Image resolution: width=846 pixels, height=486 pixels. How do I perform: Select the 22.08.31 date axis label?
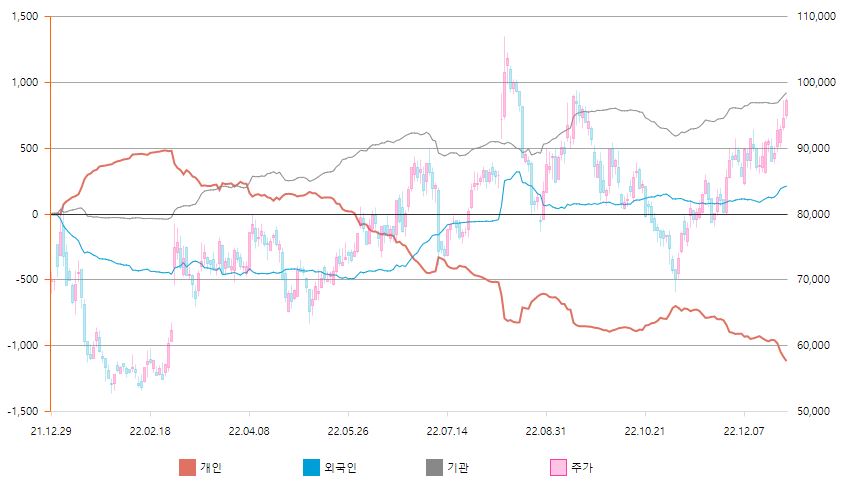pos(545,431)
